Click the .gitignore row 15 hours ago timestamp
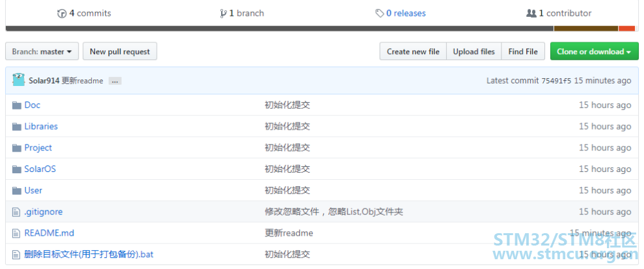644x269 pixels. [x=605, y=212]
